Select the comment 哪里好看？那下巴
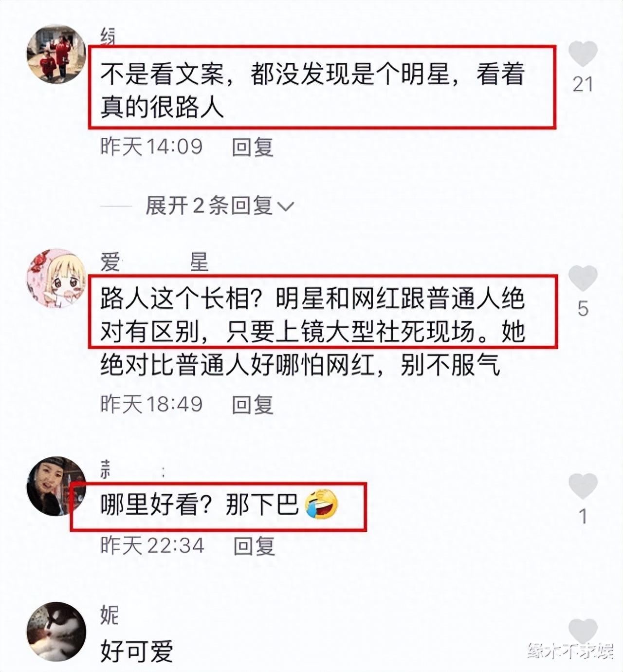 click(x=219, y=504)
